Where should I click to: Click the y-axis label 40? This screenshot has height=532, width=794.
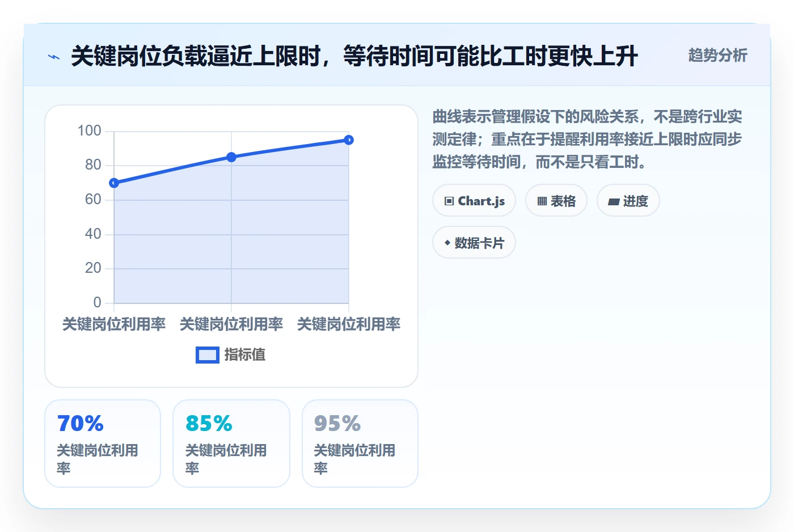(93, 234)
